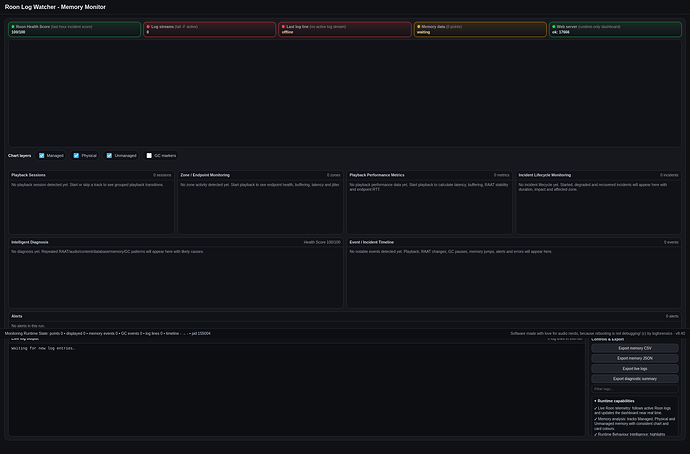Click the Zone / Endpoint Monitoring heading
The width and height of the screenshot is (690, 454).
(x=205, y=175)
